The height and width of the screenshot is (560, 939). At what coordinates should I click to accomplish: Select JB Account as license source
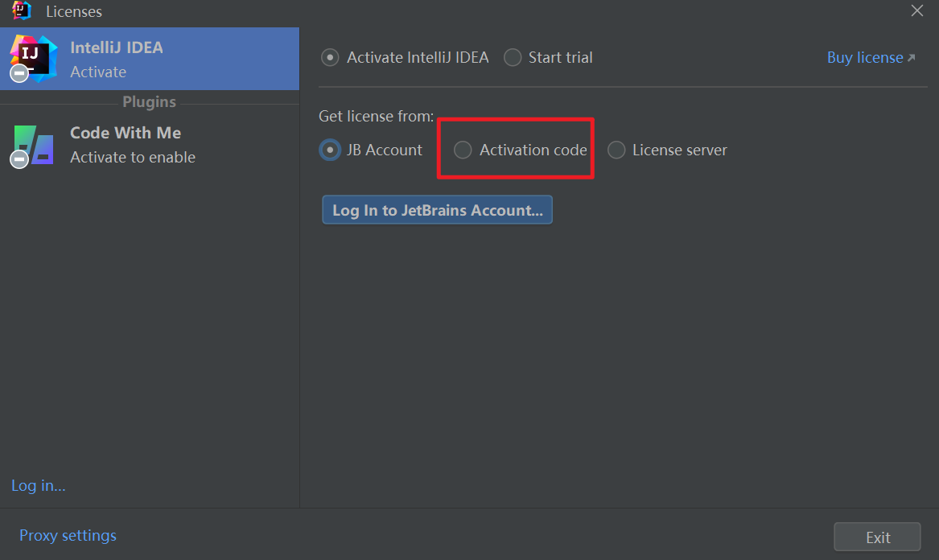(330, 150)
